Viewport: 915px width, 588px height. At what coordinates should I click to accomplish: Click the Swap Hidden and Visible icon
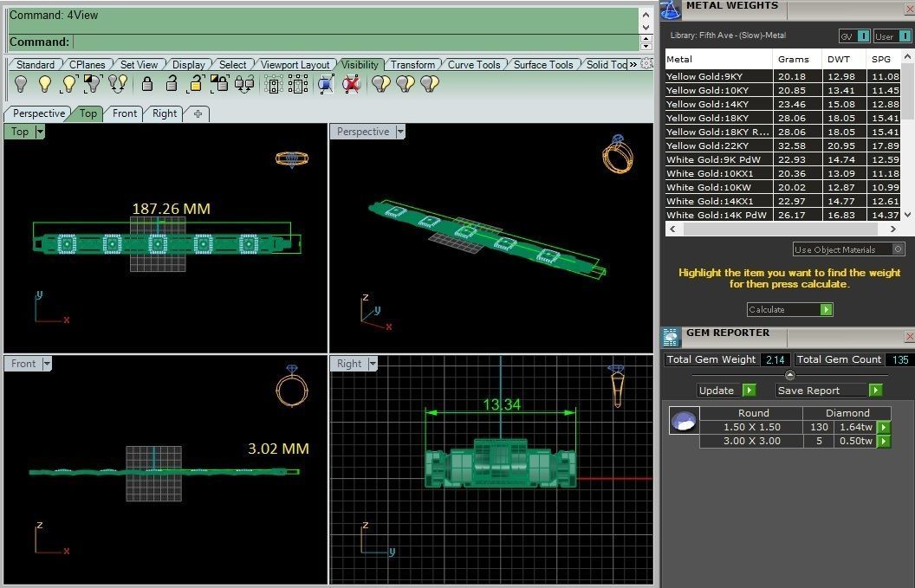tap(117, 84)
